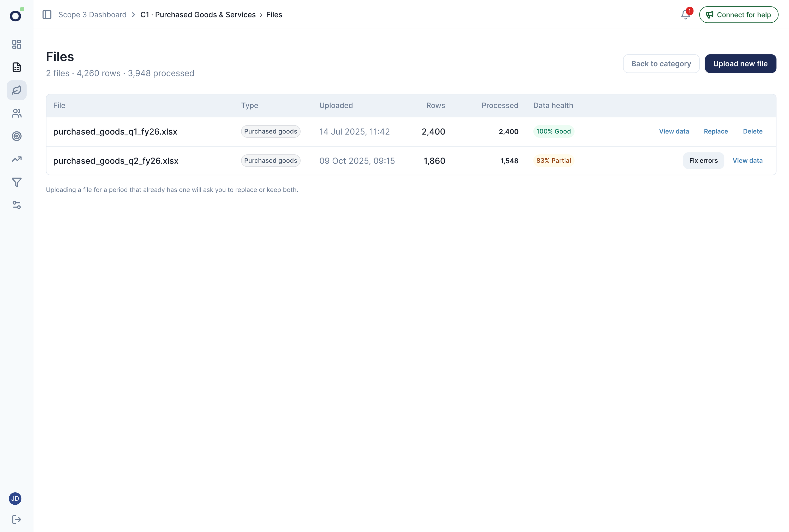Click the 1,548 processed value

click(x=509, y=161)
